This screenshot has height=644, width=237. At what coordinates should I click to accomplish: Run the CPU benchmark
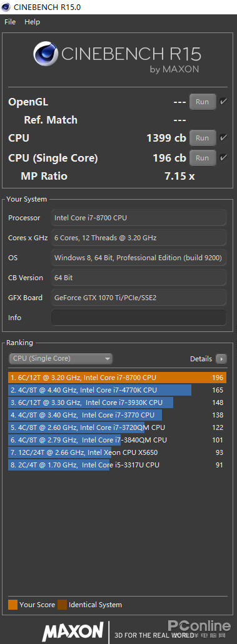coord(203,138)
